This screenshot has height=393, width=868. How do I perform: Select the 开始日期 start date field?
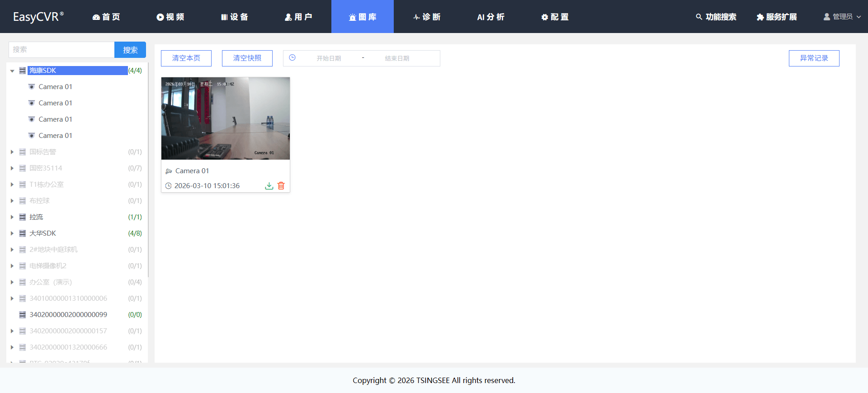click(x=329, y=58)
